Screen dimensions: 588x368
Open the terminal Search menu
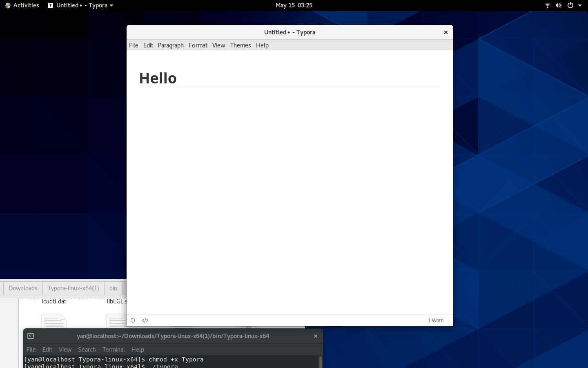87,350
